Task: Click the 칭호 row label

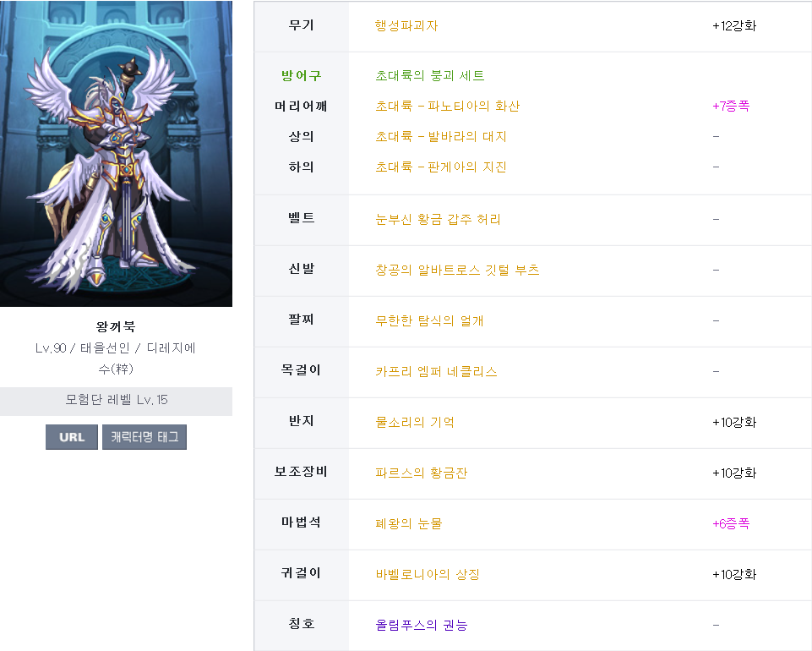Action: click(x=302, y=624)
